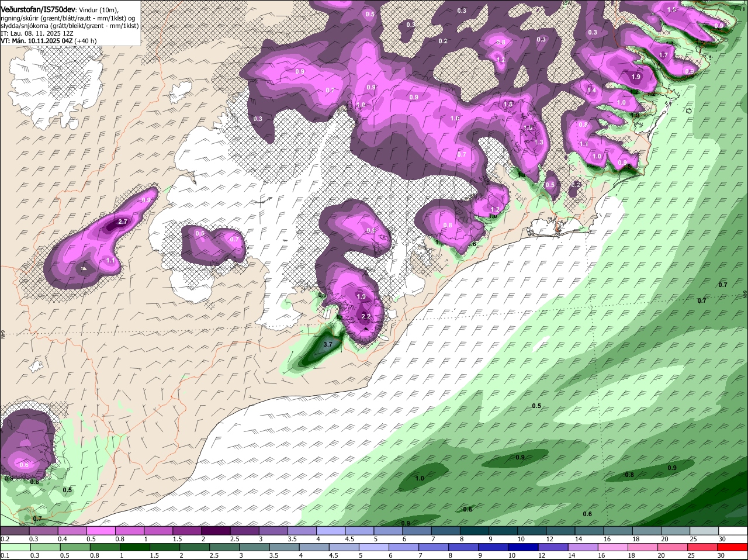Click the dark teal 8–9 swatch in top legend
The image size is (748, 560).
[476, 531]
